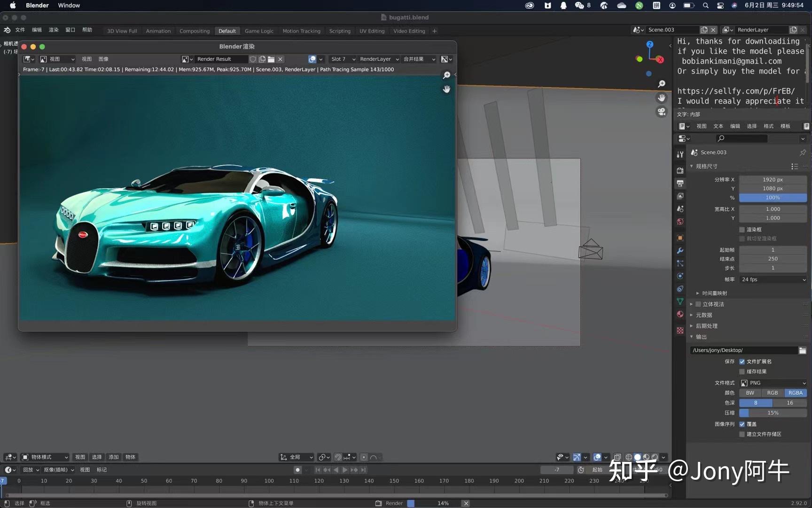Image resolution: width=812 pixels, height=508 pixels.
Task: Switch to the UV Editing workspace tab
Action: pos(372,31)
